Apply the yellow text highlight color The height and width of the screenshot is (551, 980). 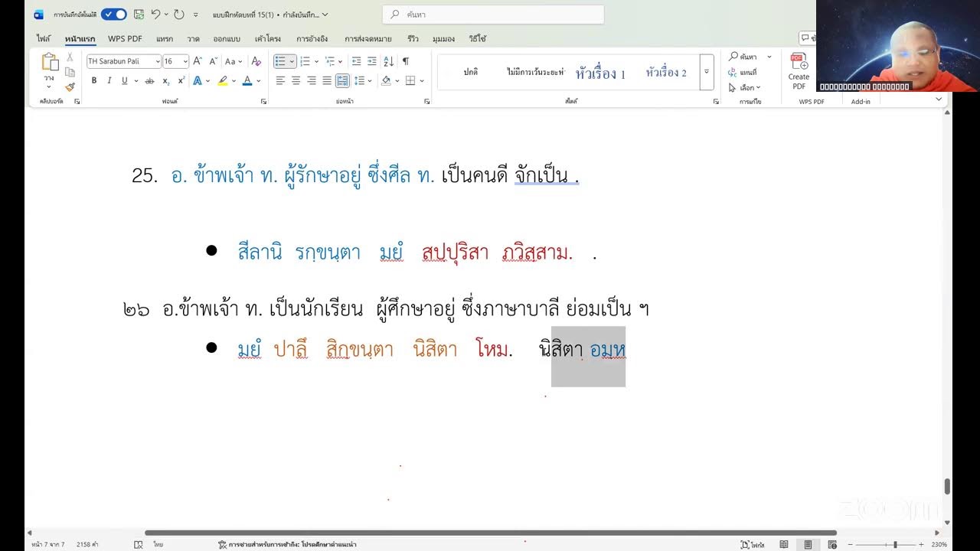222,80
